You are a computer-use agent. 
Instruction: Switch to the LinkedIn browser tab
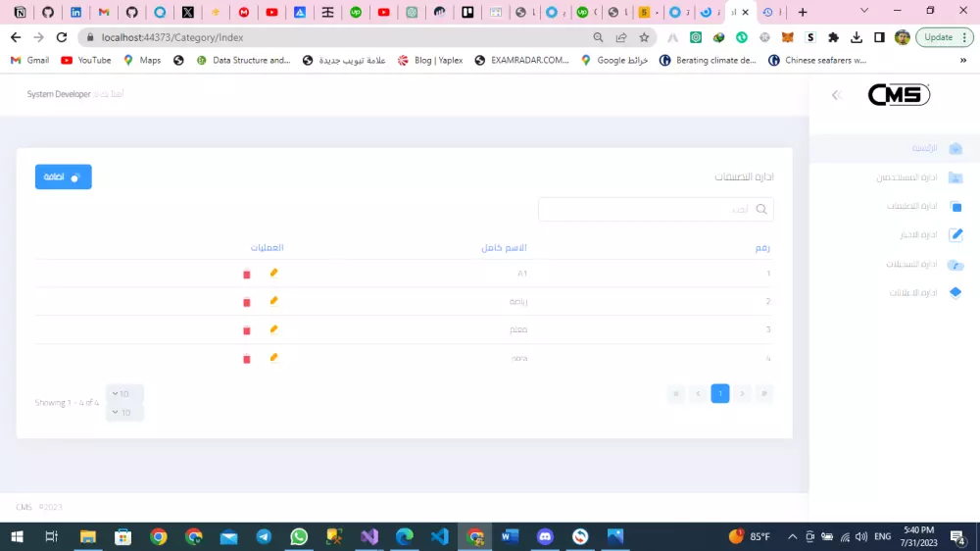point(75,12)
